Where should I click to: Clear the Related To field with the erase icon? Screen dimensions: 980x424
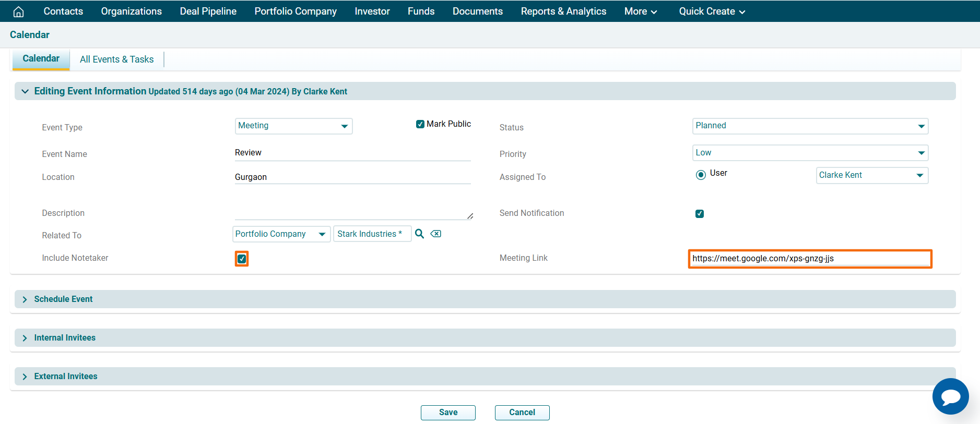[x=435, y=234]
